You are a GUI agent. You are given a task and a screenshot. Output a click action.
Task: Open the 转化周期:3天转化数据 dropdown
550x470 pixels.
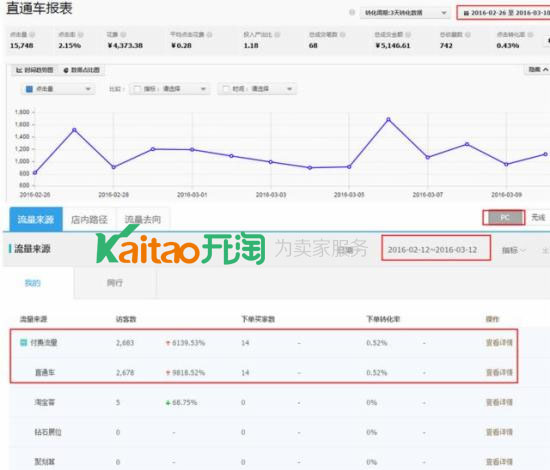405,13
